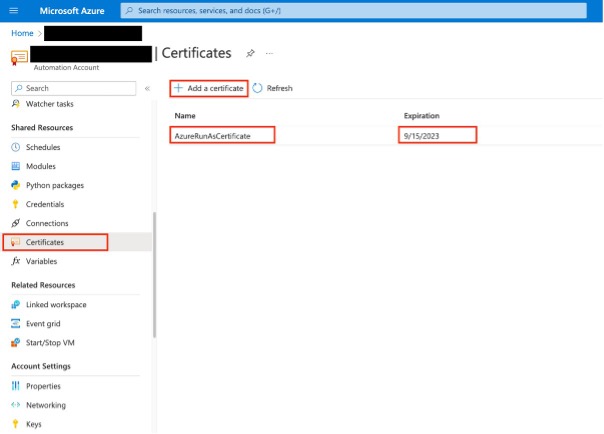Go to Home breadcrumb
Screen dimensions: 604x434
22,33
